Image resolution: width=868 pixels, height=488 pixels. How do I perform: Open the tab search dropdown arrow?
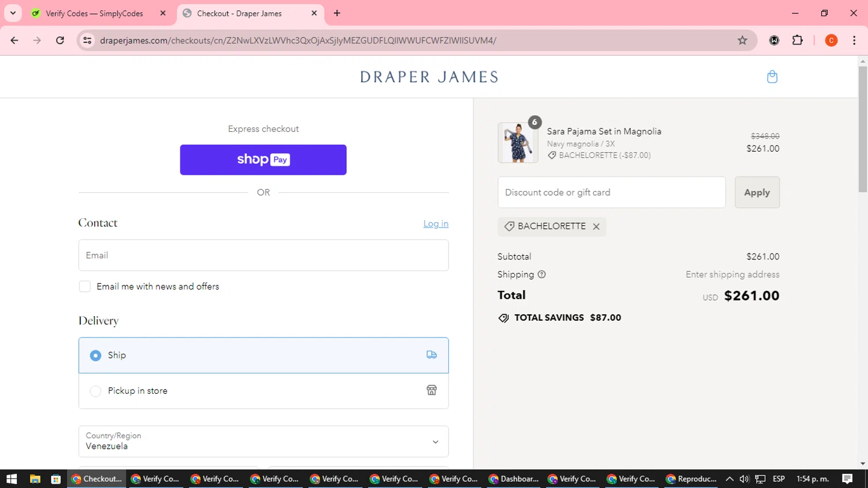point(13,13)
